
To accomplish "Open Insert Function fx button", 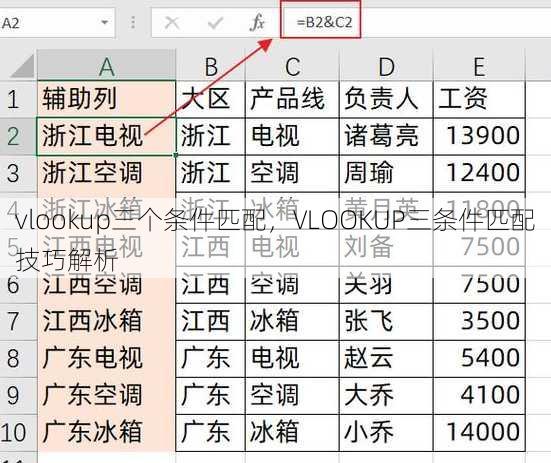I will coord(257,23).
